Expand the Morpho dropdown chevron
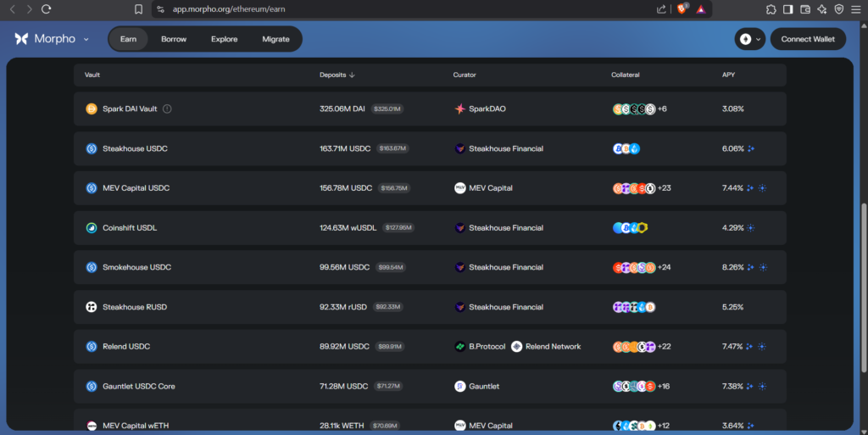Image resolution: width=868 pixels, height=435 pixels. pyautogui.click(x=86, y=39)
